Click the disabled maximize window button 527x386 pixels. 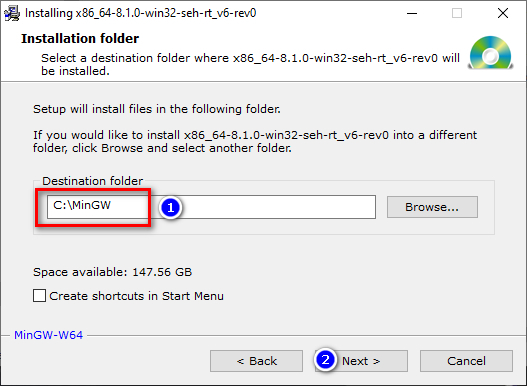(457, 13)
